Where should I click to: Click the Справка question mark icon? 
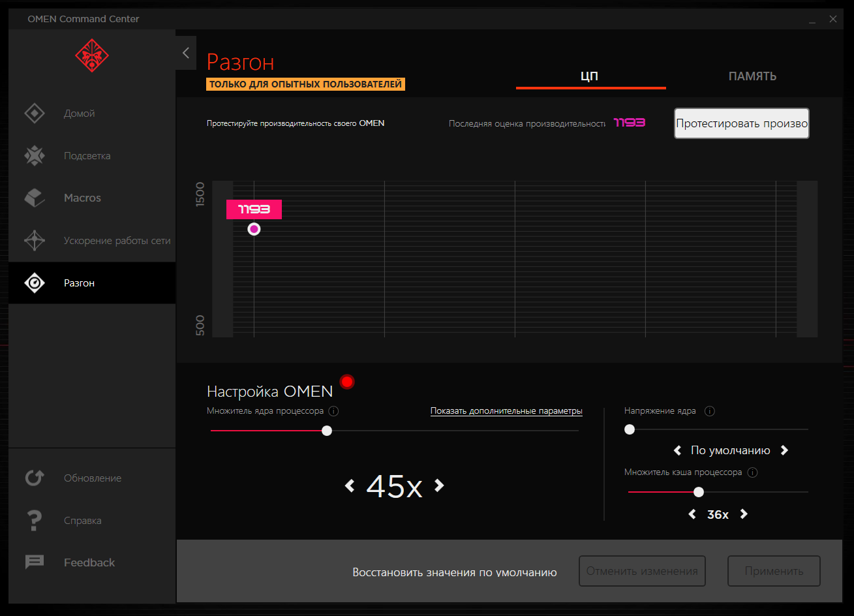click(34, 521)
